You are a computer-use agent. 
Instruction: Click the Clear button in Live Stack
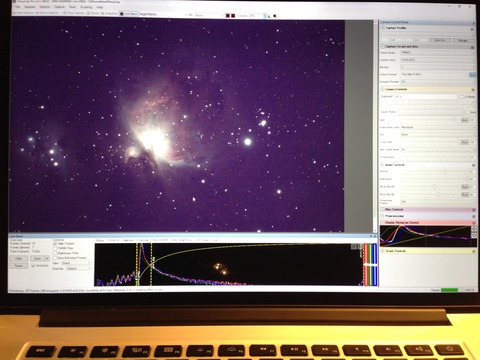pos(19,258)
